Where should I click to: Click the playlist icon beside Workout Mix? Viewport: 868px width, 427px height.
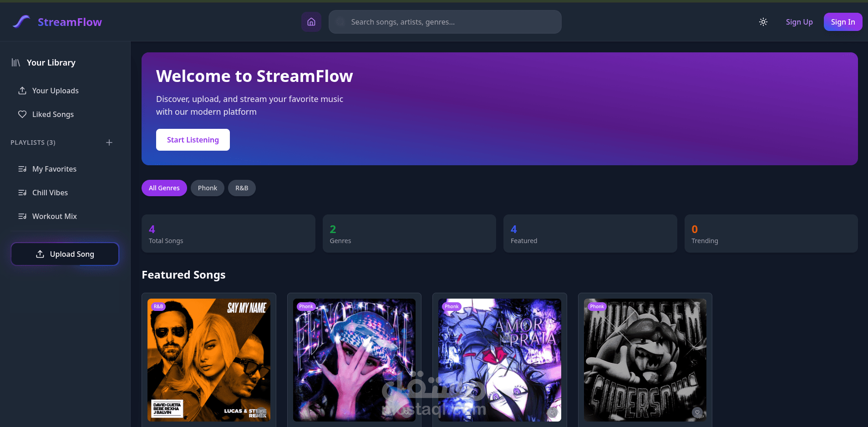point(22,216)
